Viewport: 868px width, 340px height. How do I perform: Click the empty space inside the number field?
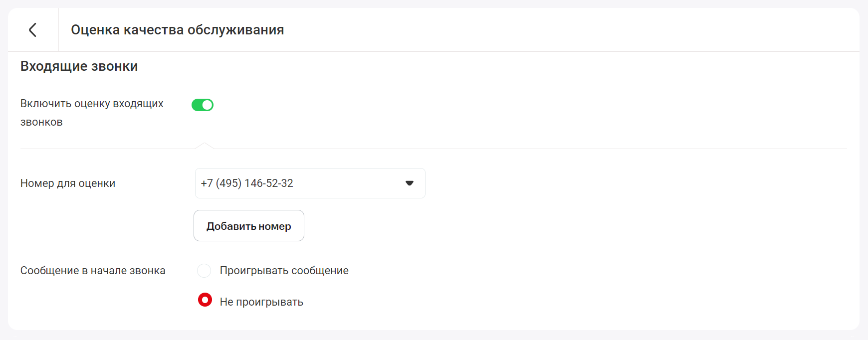[349, 183]
